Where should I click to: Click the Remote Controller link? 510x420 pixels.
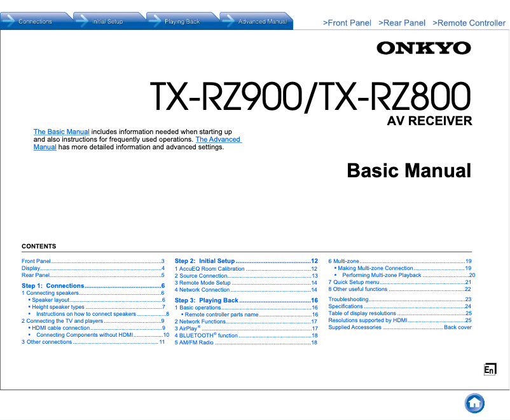pyautogui.click(x=469, y=23)
